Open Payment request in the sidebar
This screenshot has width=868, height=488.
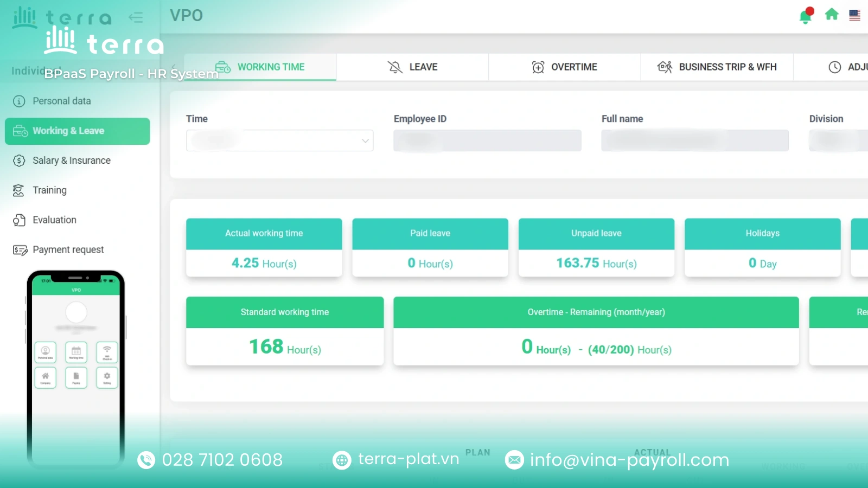(77, 250)
